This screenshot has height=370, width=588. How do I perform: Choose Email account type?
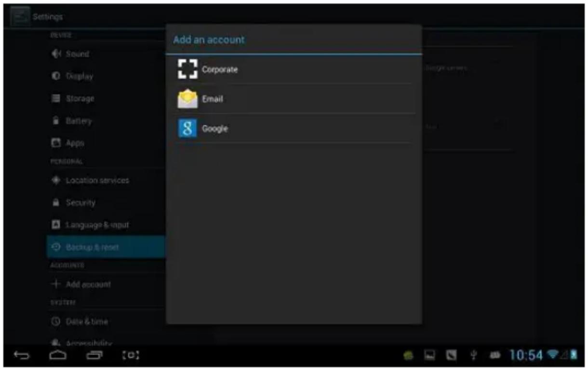(x=294, y=99)
